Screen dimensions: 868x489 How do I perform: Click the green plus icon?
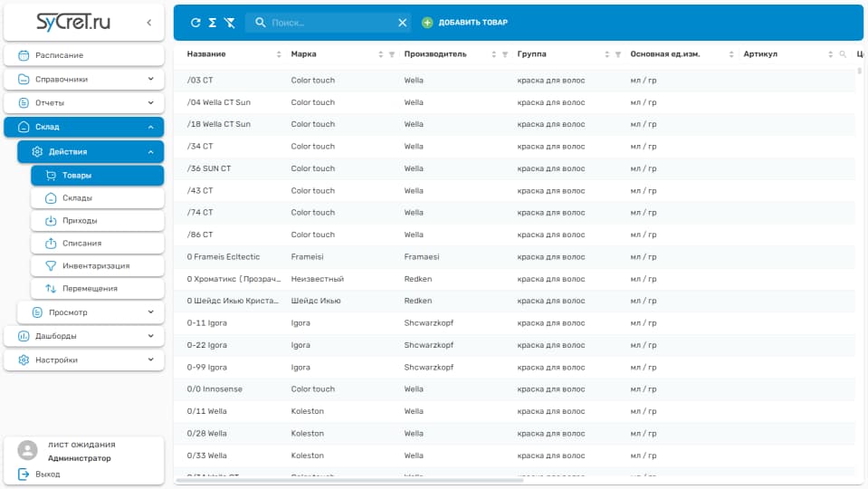coord(427,23)
